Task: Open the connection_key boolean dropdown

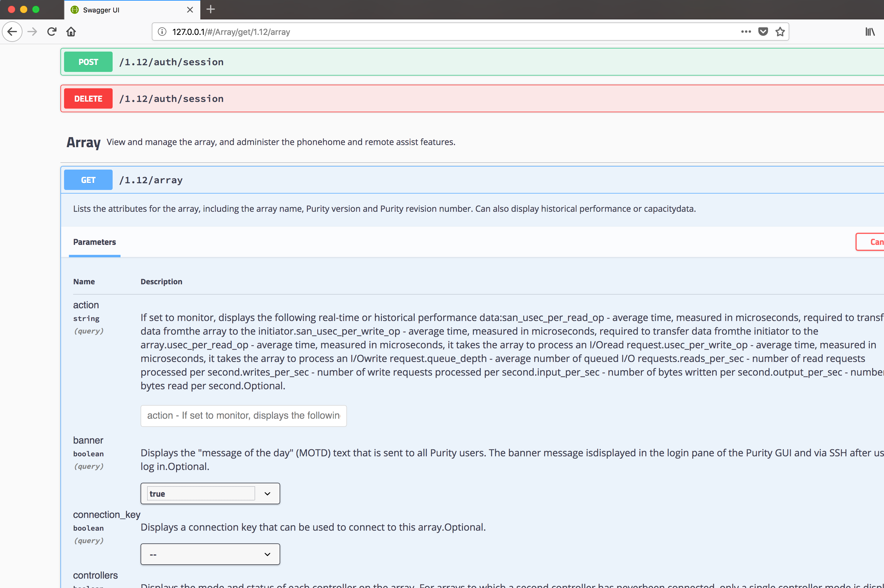Action: (210, 554)
